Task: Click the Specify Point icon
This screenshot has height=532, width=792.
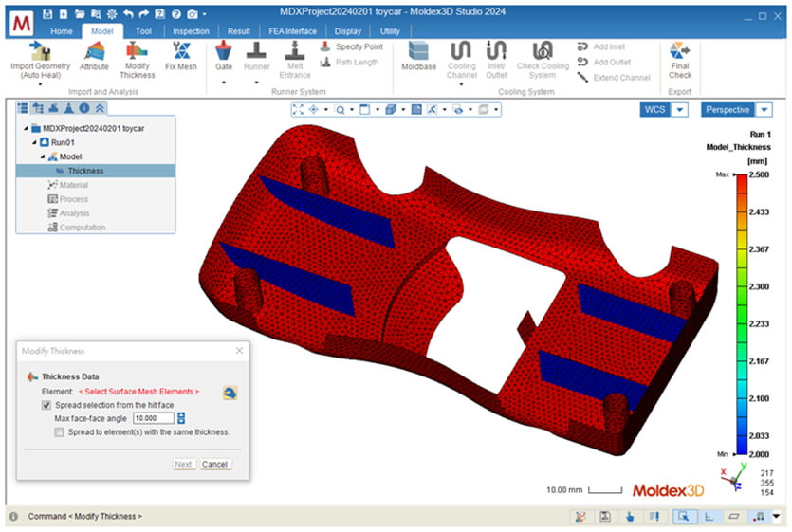Action: [325, 46]
